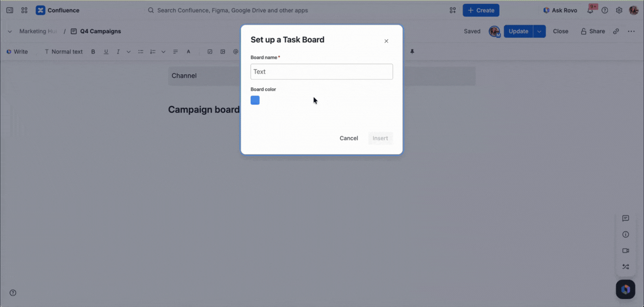Pick the blue Board color swatch
The image size is (644, 307).
coord(255,100)
